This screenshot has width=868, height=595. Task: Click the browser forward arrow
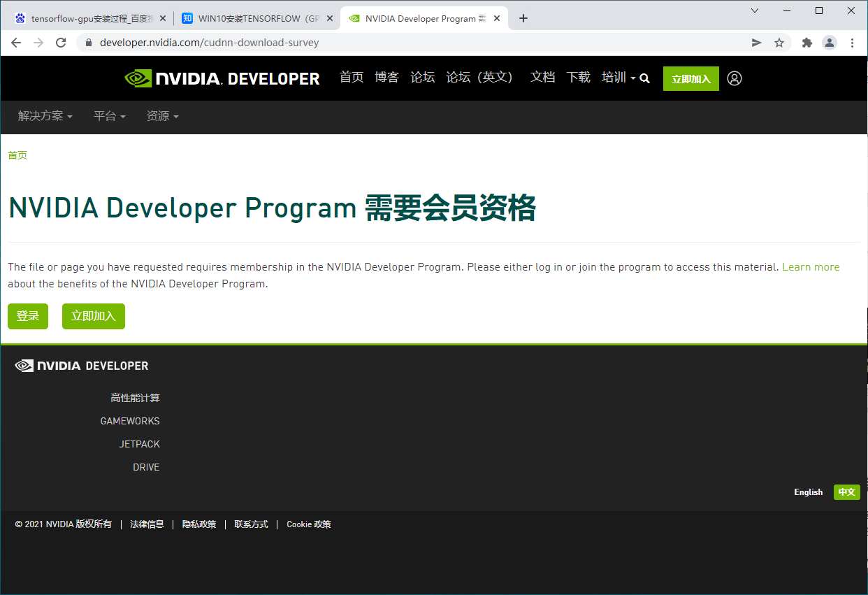(x=38, y=43)
